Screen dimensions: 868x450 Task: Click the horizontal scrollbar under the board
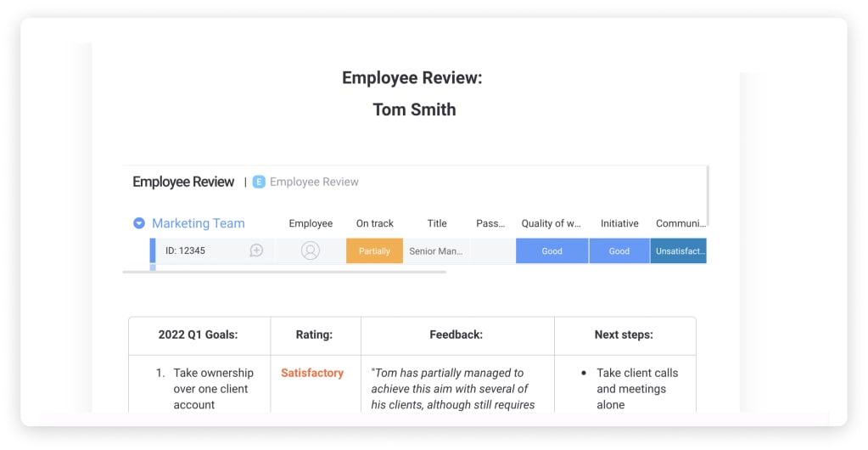point(284,272)
